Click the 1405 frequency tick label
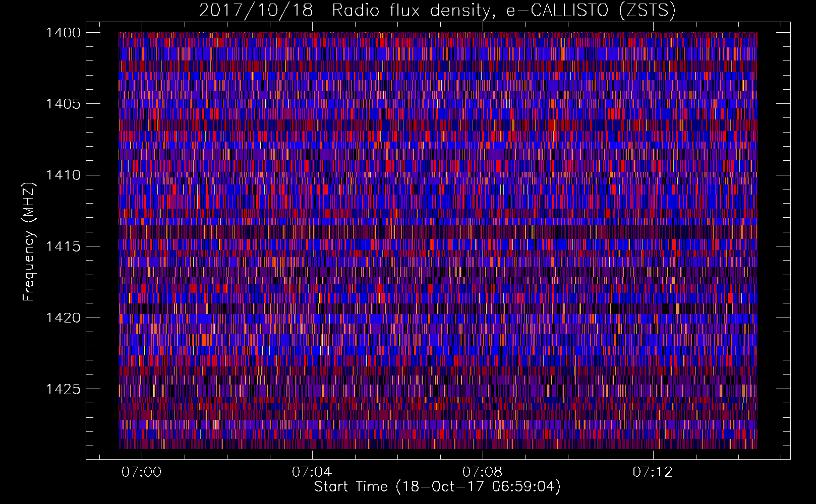Viewport: 816px width, 504px height. 63,104
